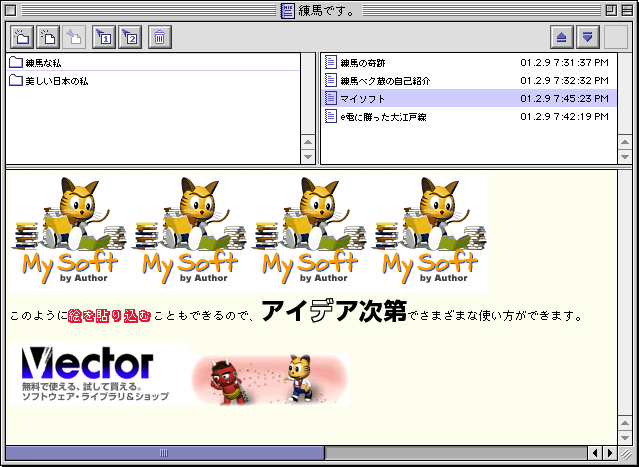Click the red highlighted text 絵を貼り込む
This screenshot has width=639, height=467.
(x=110, y=316)
